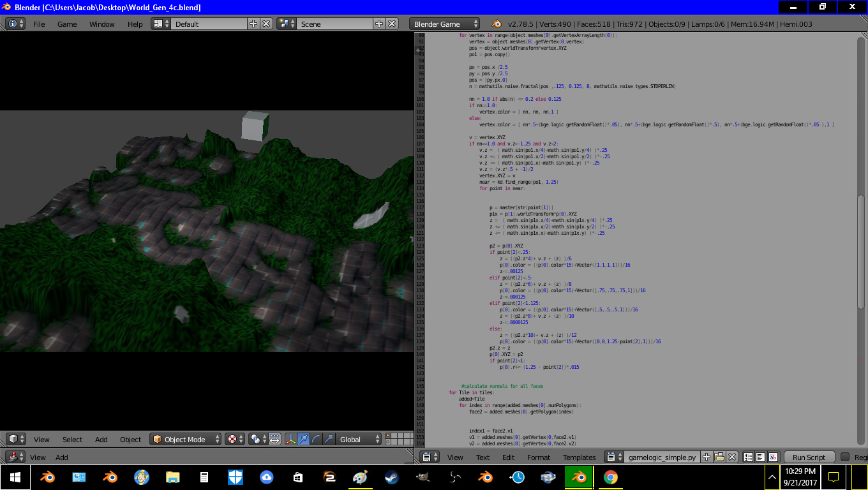Add a new scene next to Scene field

[x=379, y=24]
